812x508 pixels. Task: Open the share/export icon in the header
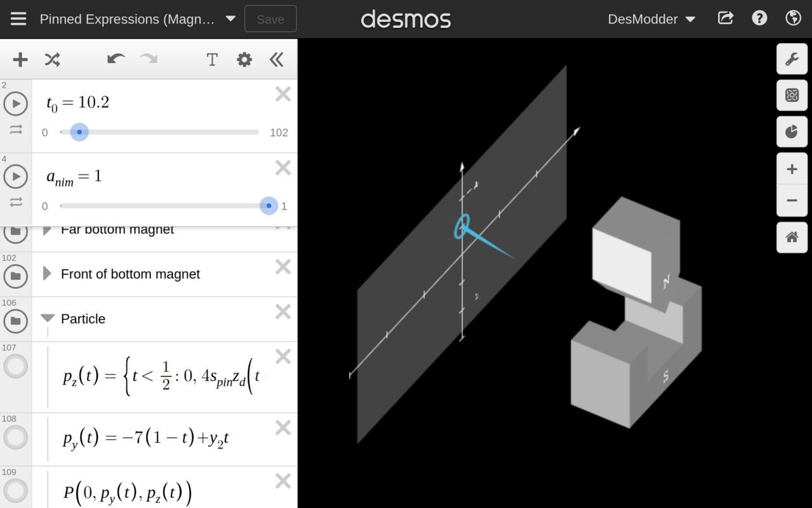[725, 18]
